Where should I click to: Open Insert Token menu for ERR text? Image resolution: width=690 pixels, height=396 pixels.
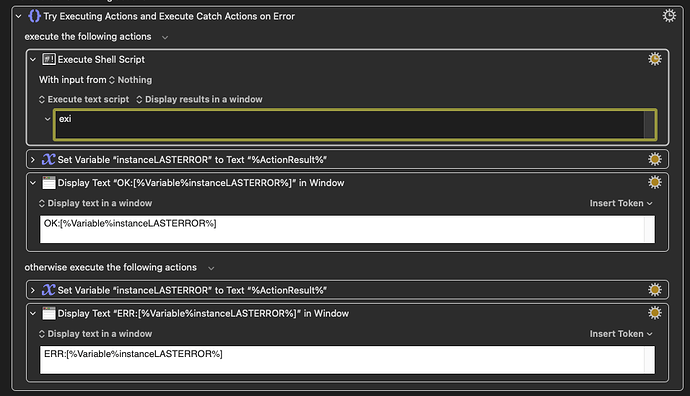pos(621,334)
